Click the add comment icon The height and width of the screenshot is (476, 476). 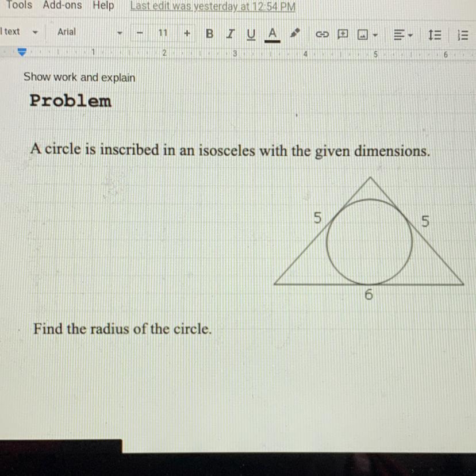pos(343,34)
